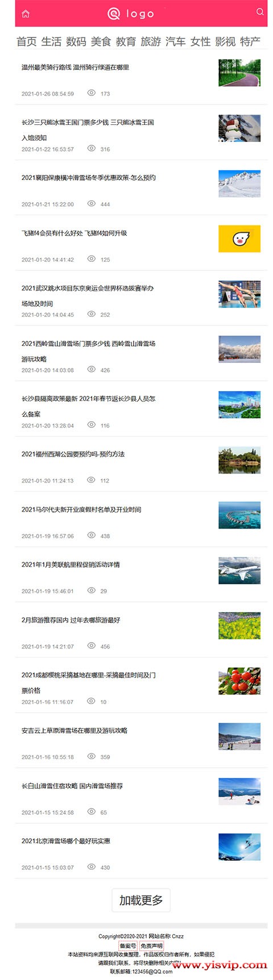Open the 免责声明 footer link
Viewport: 273px width, 980px height.
(x=151, y=946)
